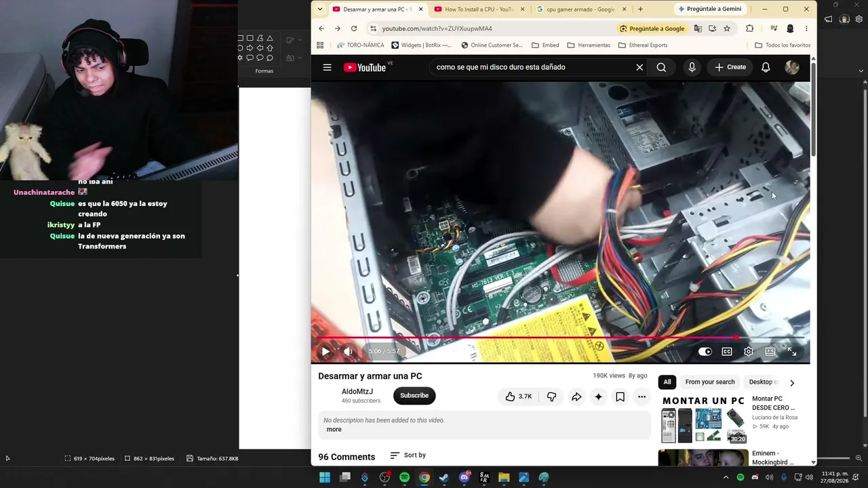
Task: Open Discord from the taskbar
Action: click(465, 477)
